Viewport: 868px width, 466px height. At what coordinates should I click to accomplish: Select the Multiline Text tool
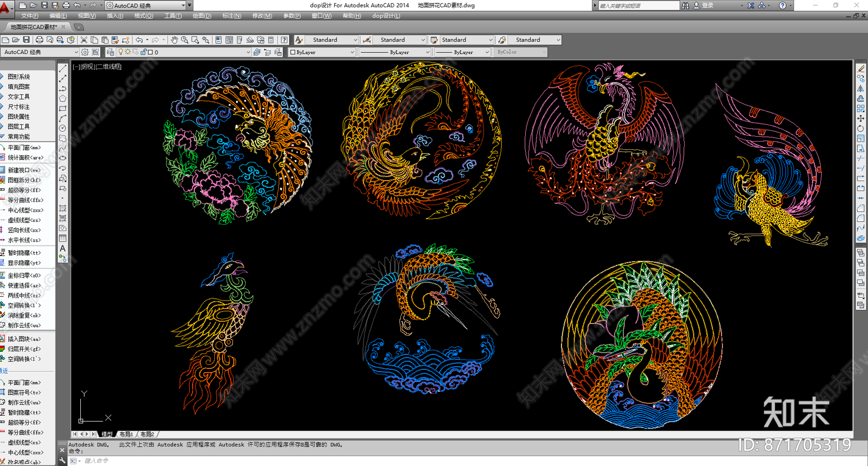coord(63,248)
